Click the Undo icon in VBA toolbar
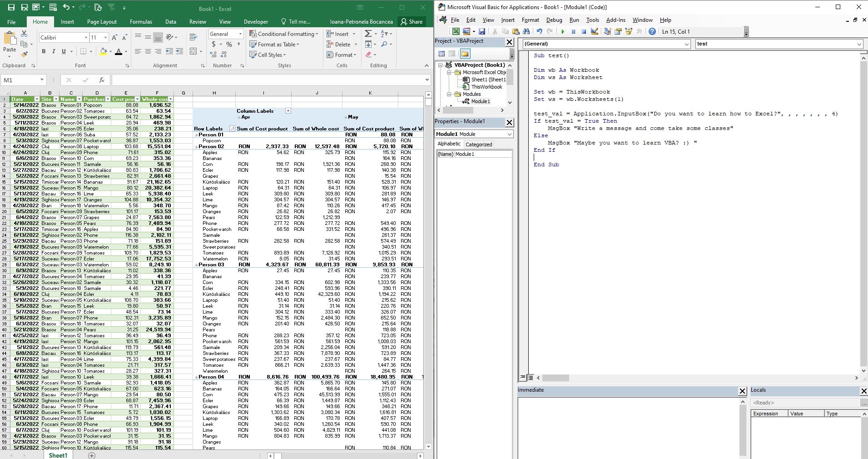 [x=539, y=31]
